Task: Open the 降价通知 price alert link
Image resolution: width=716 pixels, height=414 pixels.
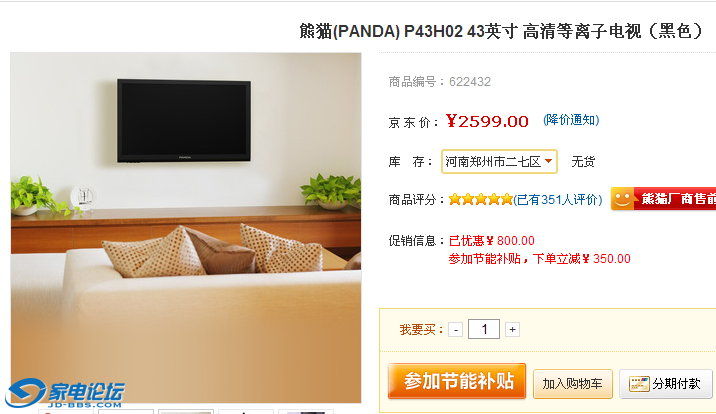Action: (x=571, y=120)
